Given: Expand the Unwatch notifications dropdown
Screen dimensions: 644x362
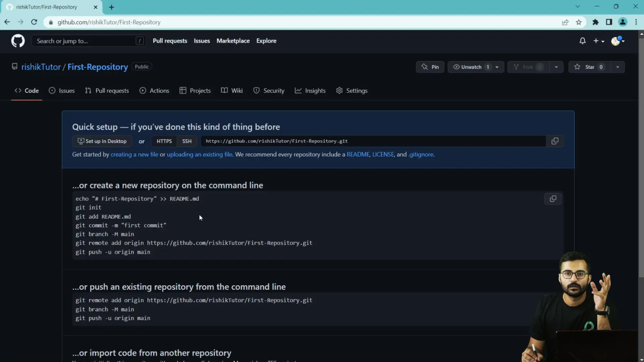Looking at the screenshot, I should click(497, 67).
